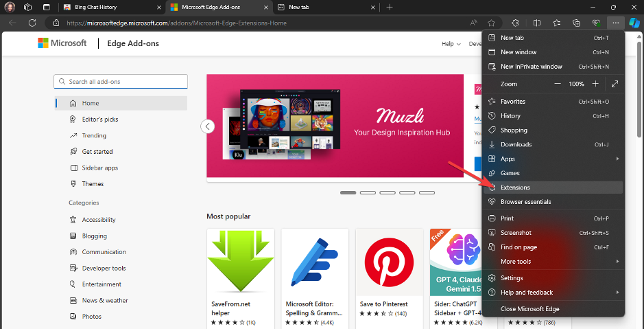The image size is (644, 329).
Task: Open Downloads menu entry
Action: pyautogui.click(x=553, y=145)
